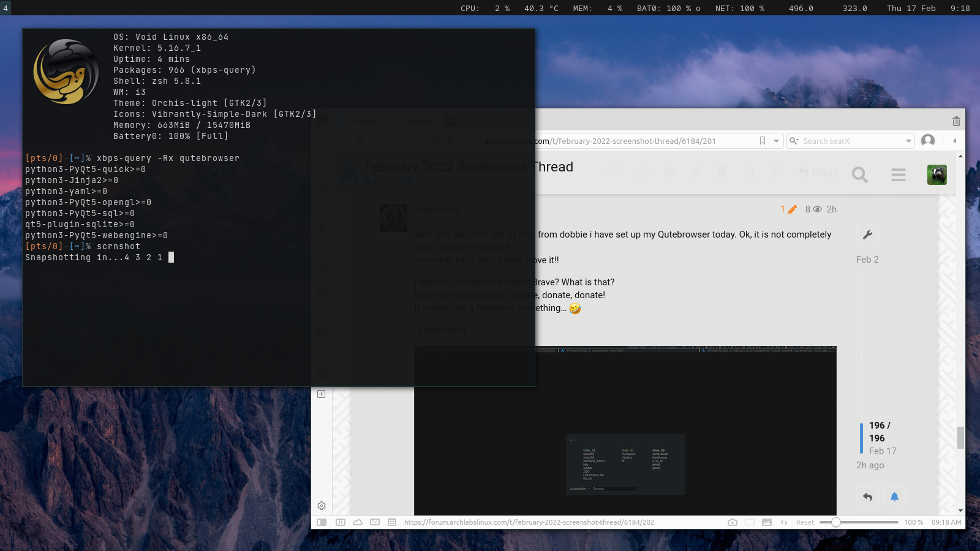
Task: Jump to Feb 2 on topic timeline
Action: pos(867,260)
